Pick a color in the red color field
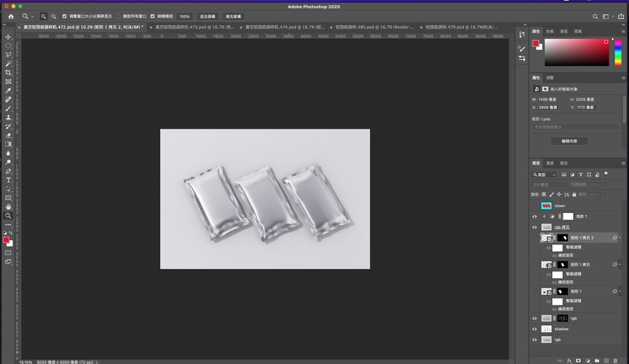The width and height of the screenshot is (629, 364). [577, 52]
